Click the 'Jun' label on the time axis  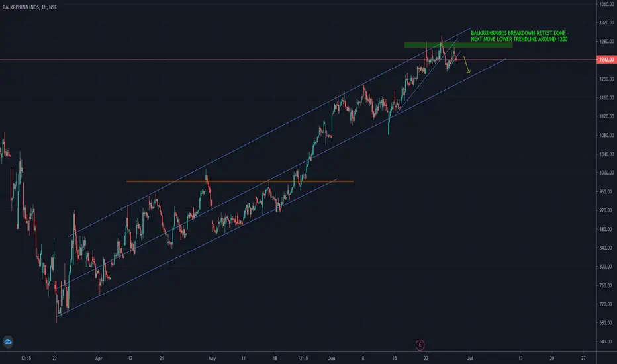pos(332,359)
